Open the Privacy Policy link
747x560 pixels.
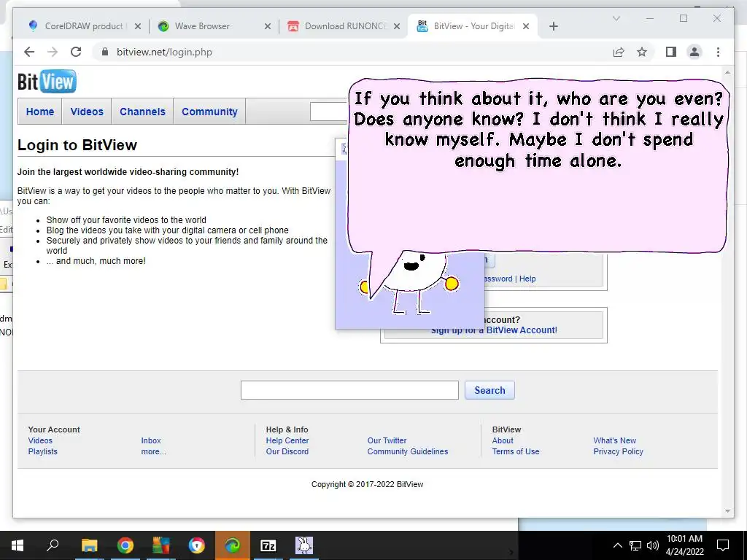619,451
